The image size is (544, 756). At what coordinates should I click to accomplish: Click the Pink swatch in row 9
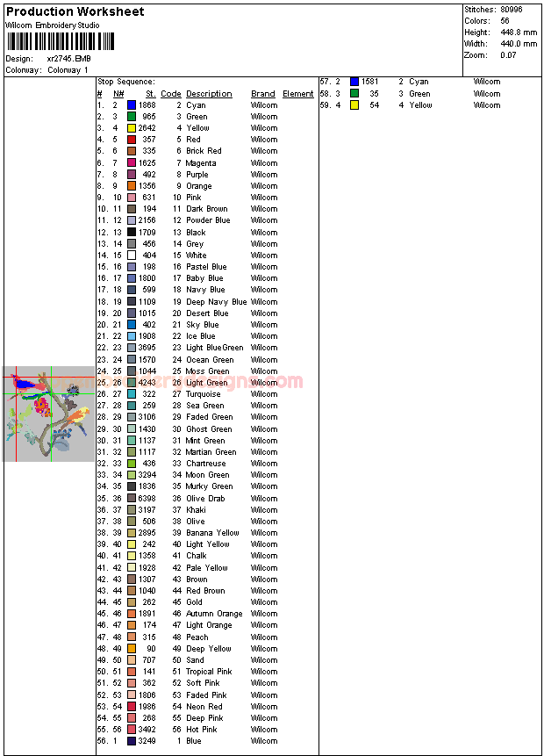(x=132, y=198)
